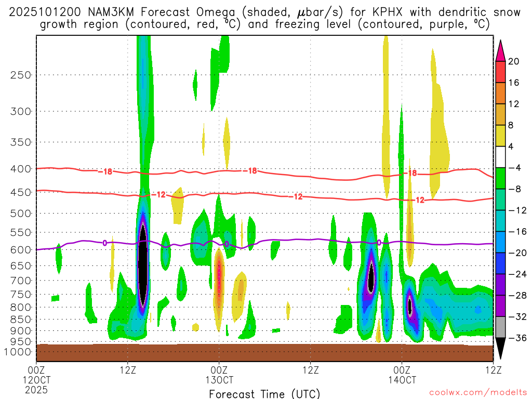
Task: Click the purple 0 freezing level label near 13OCT
Action: click(x=227, y=244)
